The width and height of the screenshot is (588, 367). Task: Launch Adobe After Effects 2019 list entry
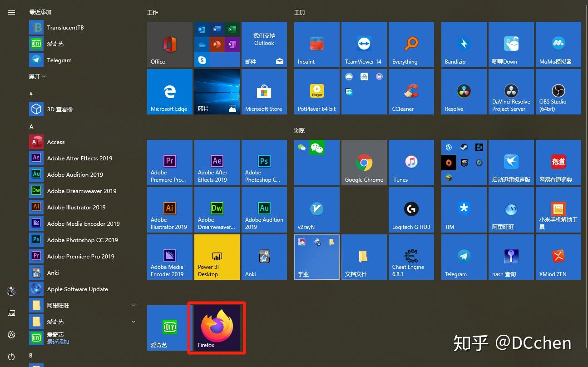(x=83, y=158)
